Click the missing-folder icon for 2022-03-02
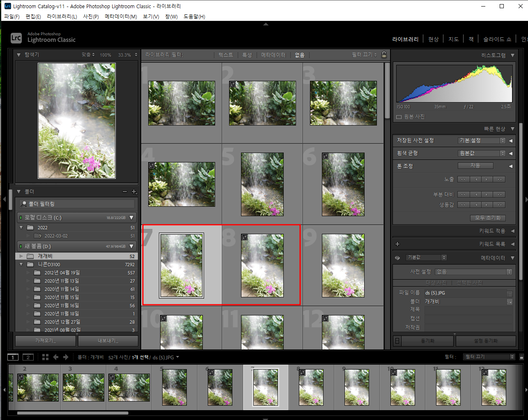This screenshot has height=420, width=528. pos(37,236)
